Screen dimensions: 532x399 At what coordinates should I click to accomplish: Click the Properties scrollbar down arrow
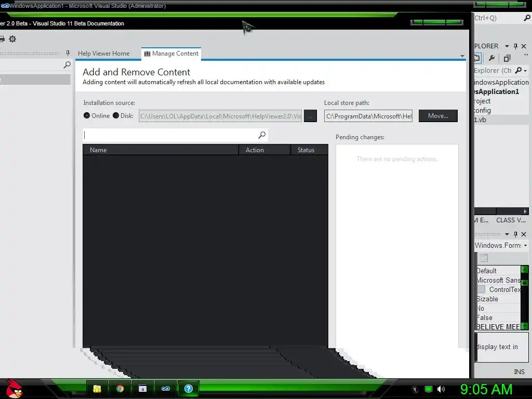[x=525, y=326]
